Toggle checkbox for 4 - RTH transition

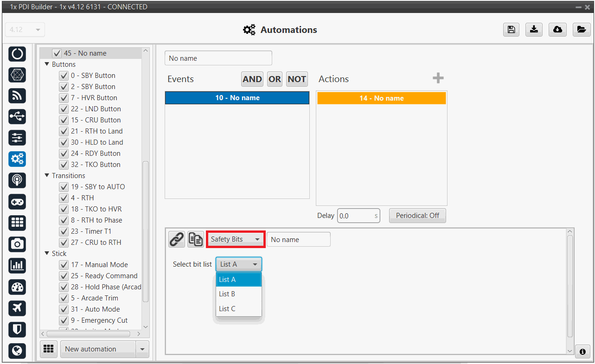pos(64,198)
